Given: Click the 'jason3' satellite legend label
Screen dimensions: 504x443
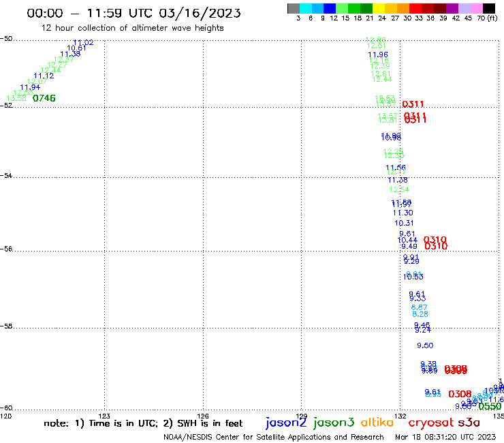Looking at the screenshot, I should tap(334, 423).
